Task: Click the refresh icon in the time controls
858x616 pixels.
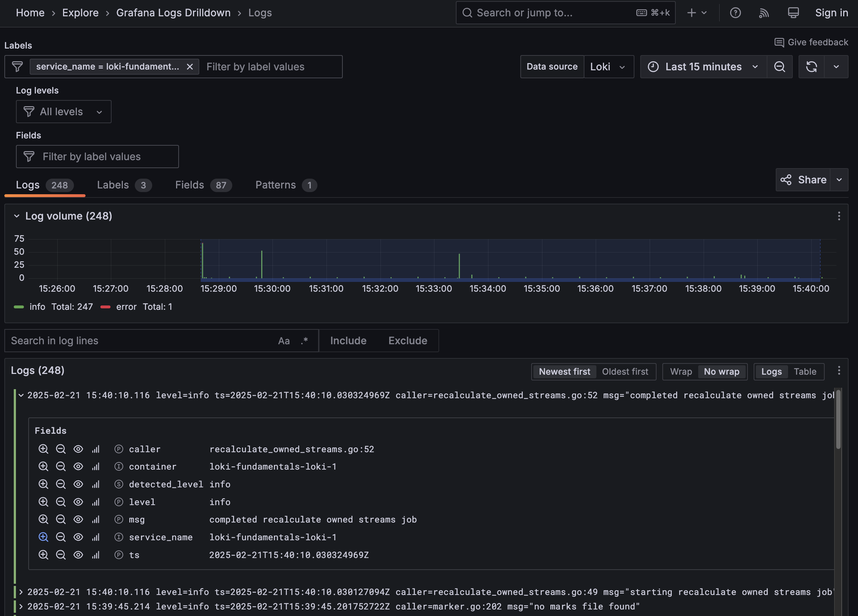Action: pyautogui.click(x=812, y=67)
